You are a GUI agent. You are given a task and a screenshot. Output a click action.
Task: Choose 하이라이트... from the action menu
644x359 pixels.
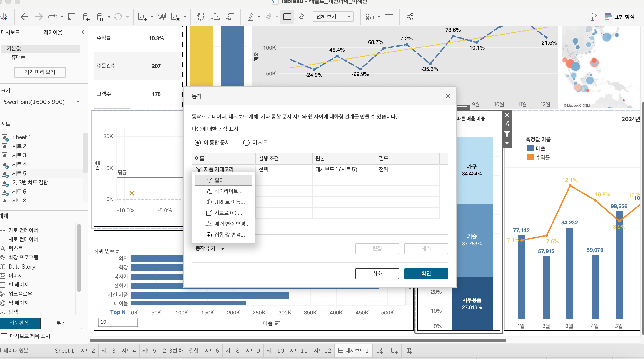tap(228, 191)
